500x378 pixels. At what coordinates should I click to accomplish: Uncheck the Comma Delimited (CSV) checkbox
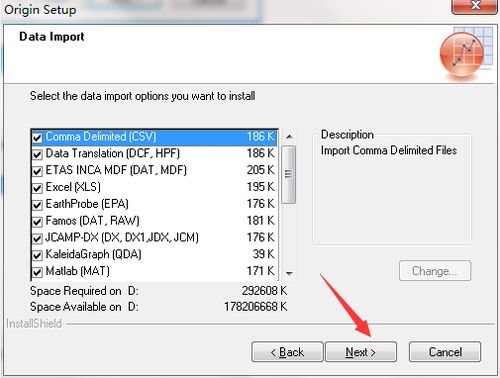click(x=37, y=137)
